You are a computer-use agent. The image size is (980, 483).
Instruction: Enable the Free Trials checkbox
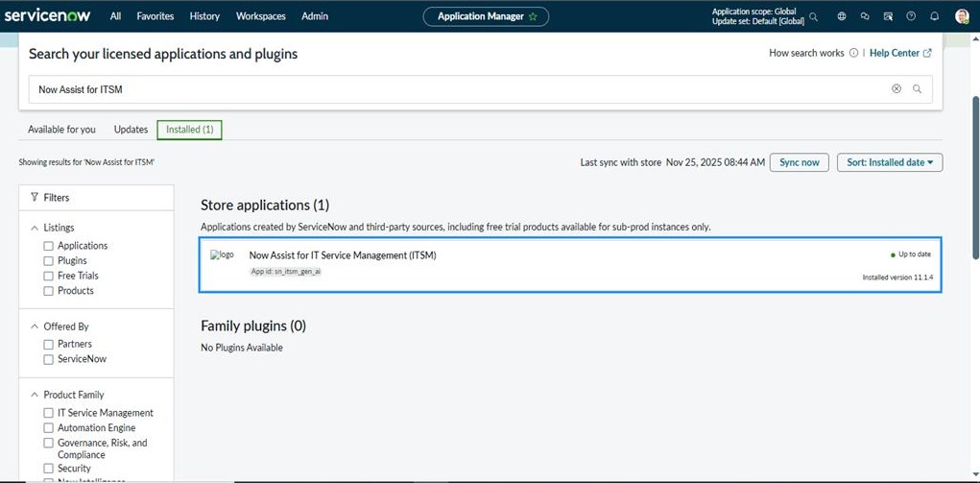49,276
